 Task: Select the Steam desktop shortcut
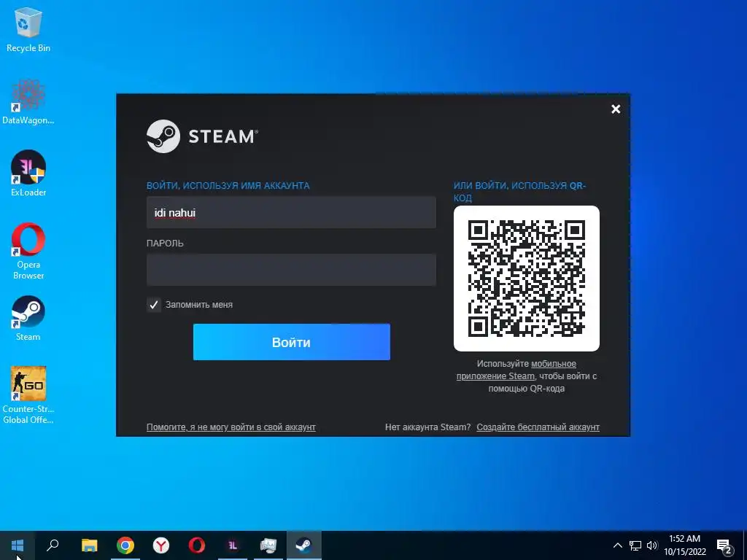28,318
